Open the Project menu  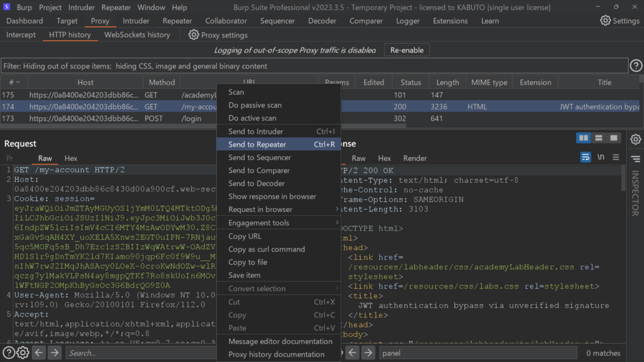click(x=50, y=8)
